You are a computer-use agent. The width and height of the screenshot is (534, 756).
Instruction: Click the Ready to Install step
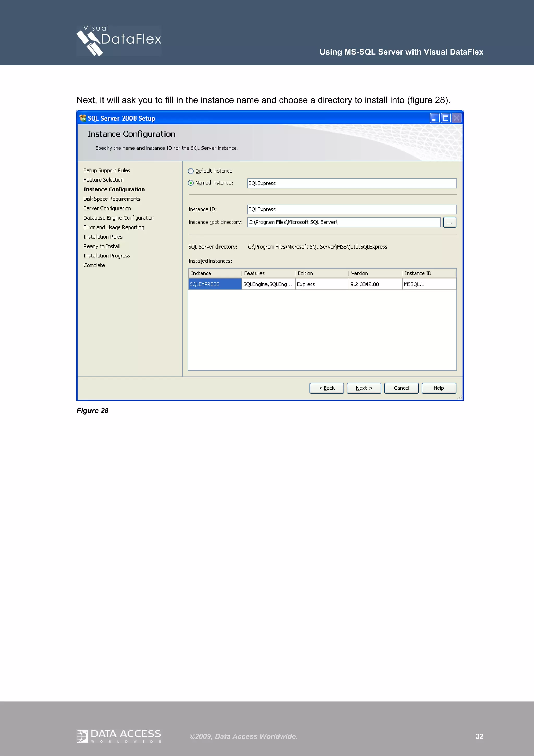coord(101,246)
